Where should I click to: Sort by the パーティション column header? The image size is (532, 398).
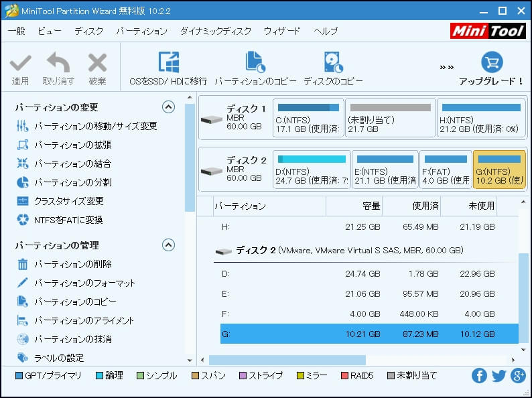[x=269, y=206]
